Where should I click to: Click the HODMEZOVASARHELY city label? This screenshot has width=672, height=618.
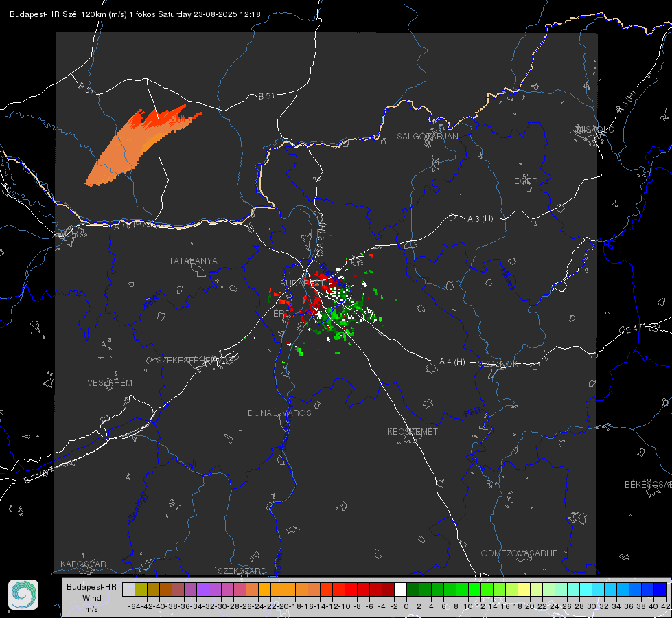click(521, 553)
